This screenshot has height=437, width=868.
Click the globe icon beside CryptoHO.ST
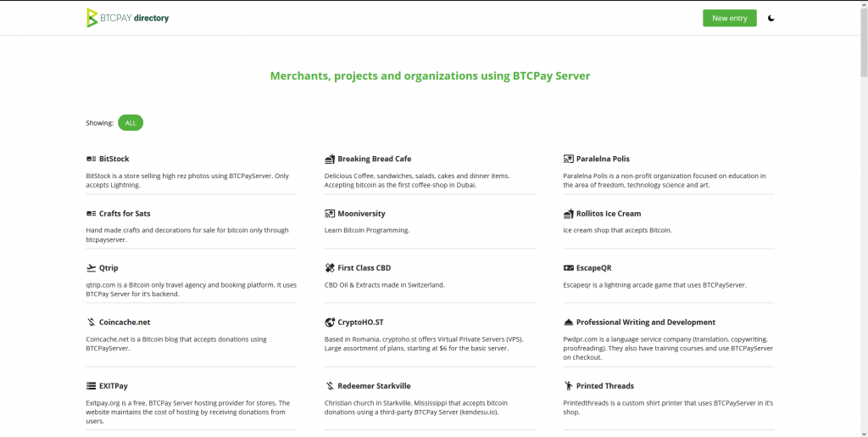tap(330, 322)
